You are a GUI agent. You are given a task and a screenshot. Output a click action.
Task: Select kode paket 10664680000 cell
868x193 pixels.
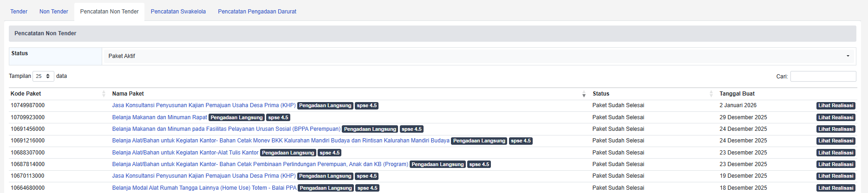tap(28, 188)
